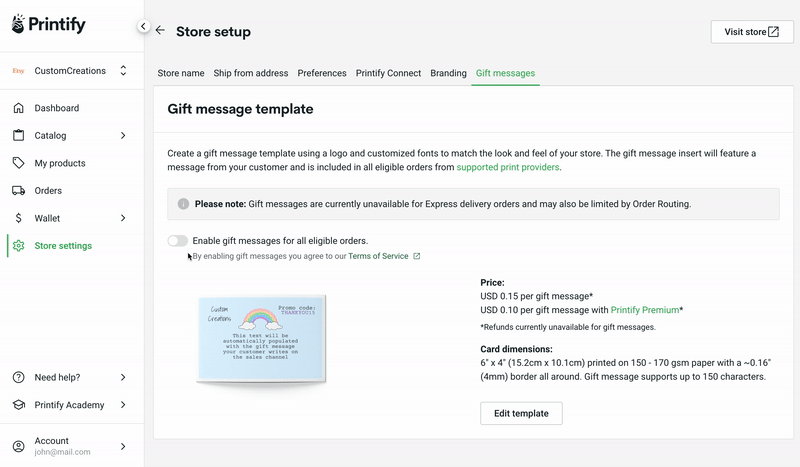Expand the Catalog submenu chevron
Viewport: 800px width, 467px height.
(x=123, y=135)
